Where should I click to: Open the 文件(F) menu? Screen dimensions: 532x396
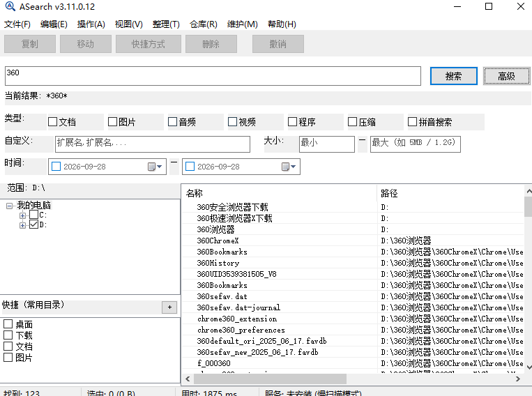pyautogui.click(x=17, y=24)
